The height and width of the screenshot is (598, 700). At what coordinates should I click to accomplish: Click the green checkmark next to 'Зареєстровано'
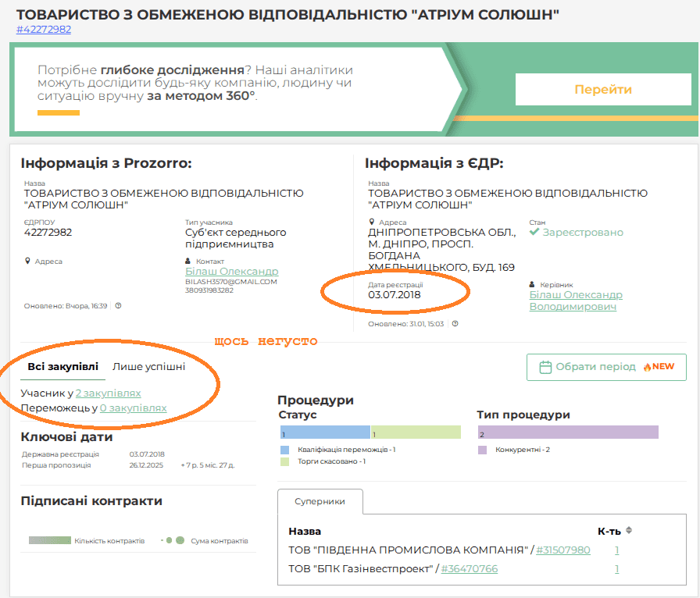[534, 232]
